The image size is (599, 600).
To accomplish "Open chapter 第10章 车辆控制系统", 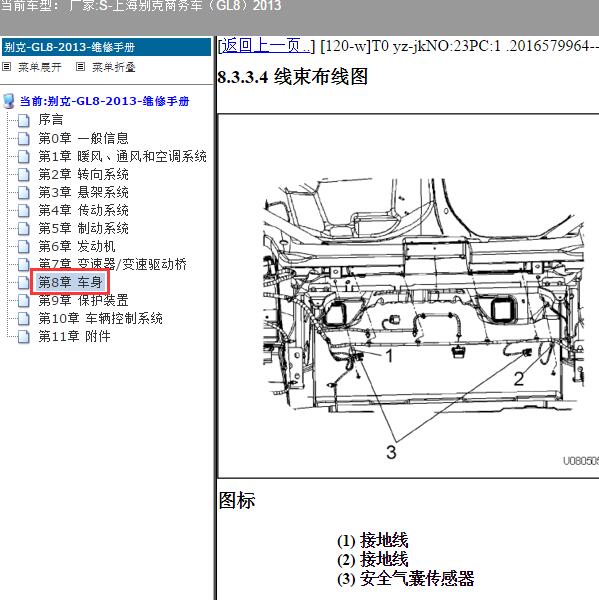I will (100, 318).
